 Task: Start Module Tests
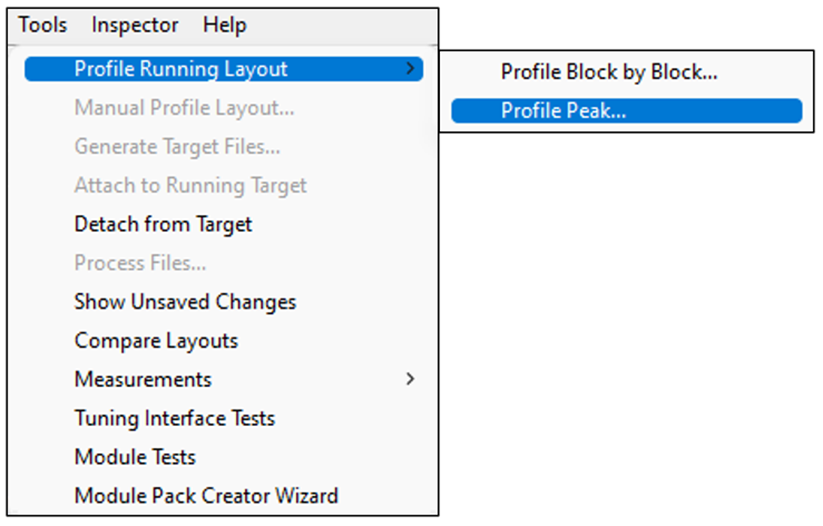click(x=135, y=457)
